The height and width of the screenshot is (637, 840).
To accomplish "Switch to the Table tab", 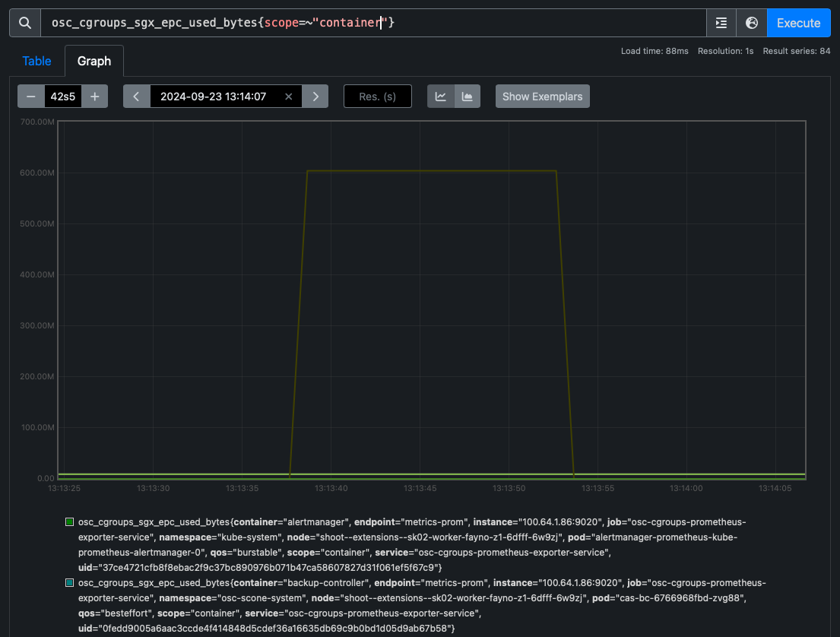I will click(36, 61).
